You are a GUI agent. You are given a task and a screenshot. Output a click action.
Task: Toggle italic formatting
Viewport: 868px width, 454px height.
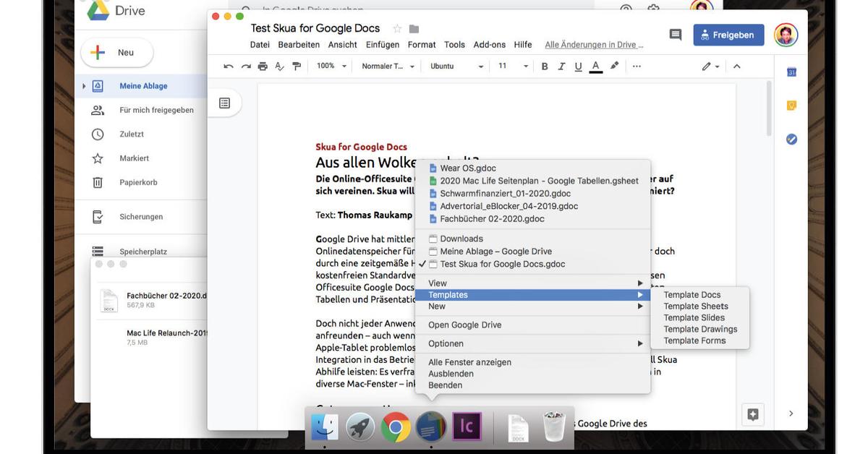tap(561, 66)
